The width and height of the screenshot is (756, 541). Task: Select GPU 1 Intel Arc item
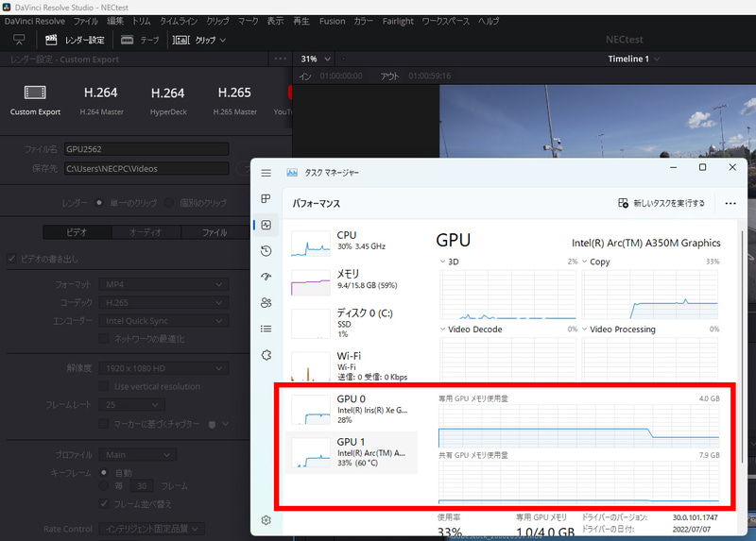coord(351,452)
